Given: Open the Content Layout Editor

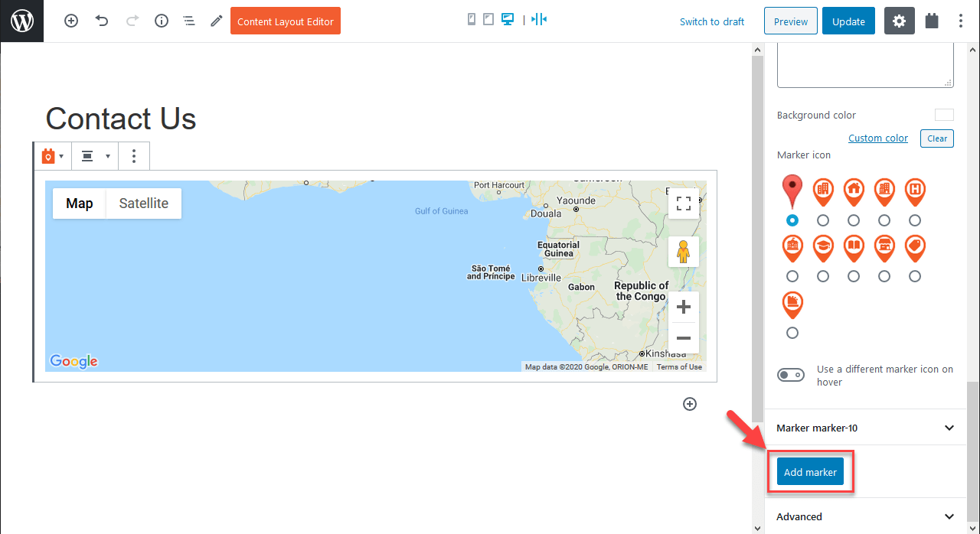Looking at the screenshot, I should point(286,21).
